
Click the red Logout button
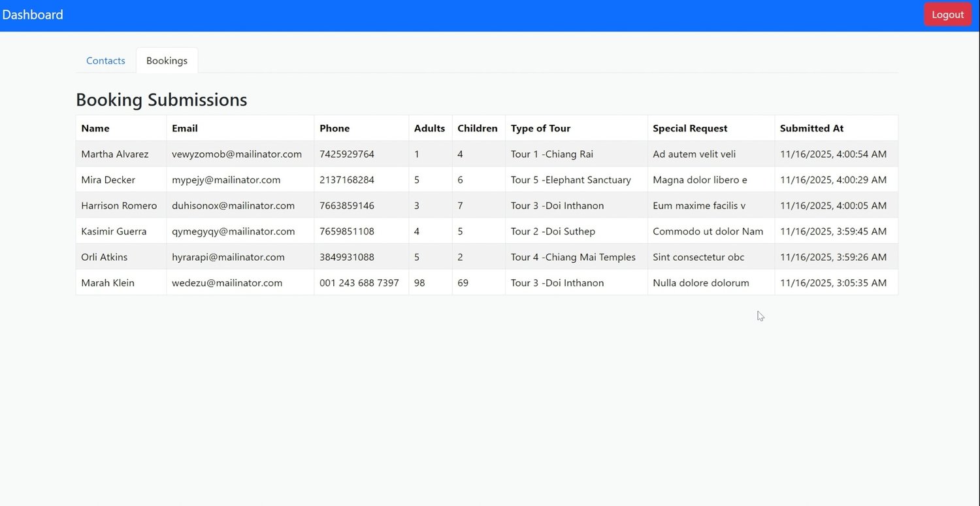coord(947,14)
